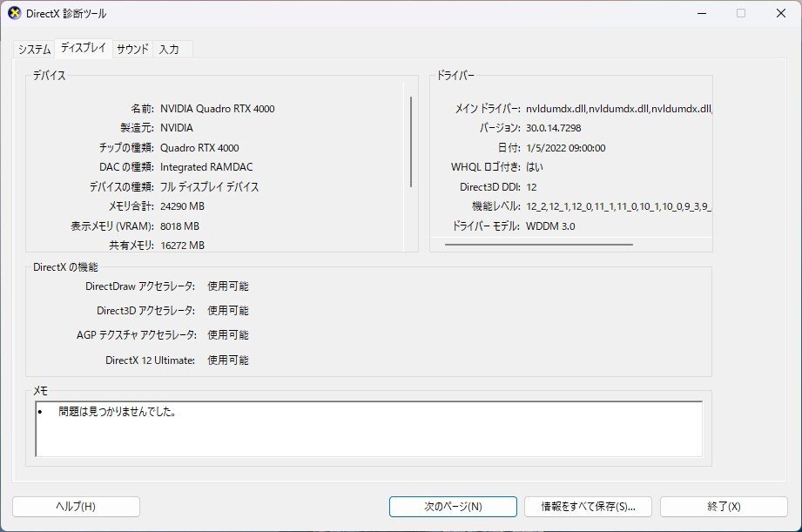The image size is (802, 532).
Task: Click the Direct3D アクセラレータ 使用可能 label
Action: coord(228,310)
